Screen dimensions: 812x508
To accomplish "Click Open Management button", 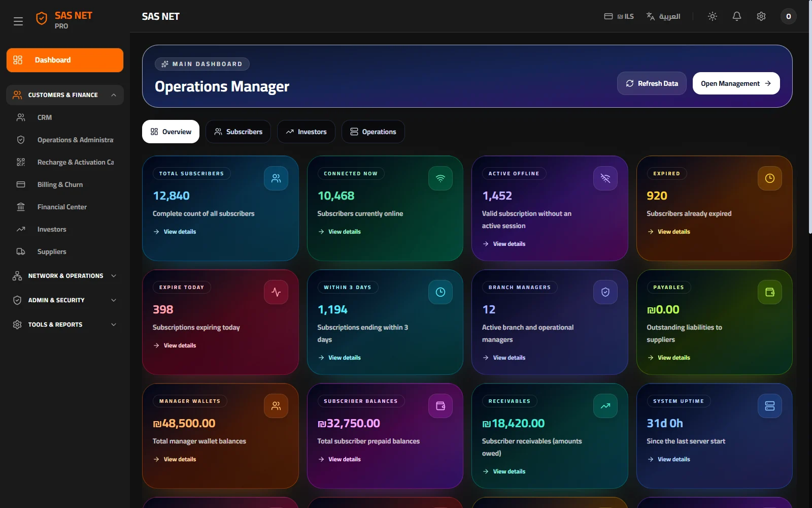I will (736, 83).
